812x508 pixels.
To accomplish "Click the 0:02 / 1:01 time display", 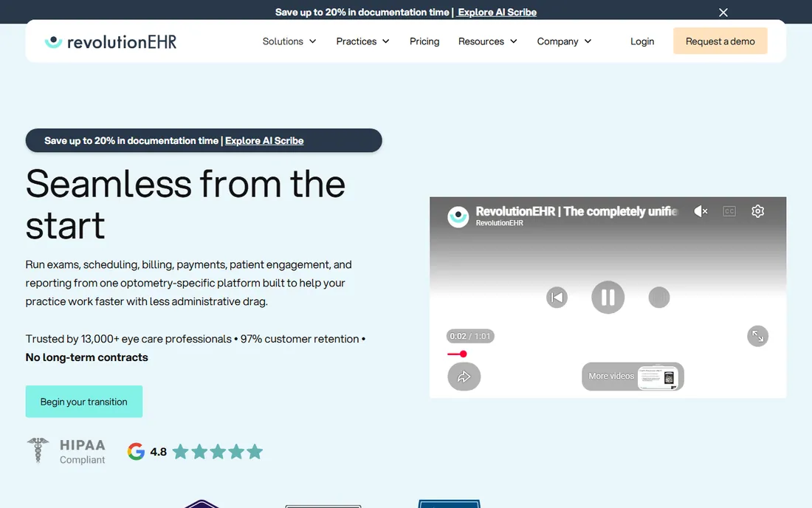I will coord(470,336).
